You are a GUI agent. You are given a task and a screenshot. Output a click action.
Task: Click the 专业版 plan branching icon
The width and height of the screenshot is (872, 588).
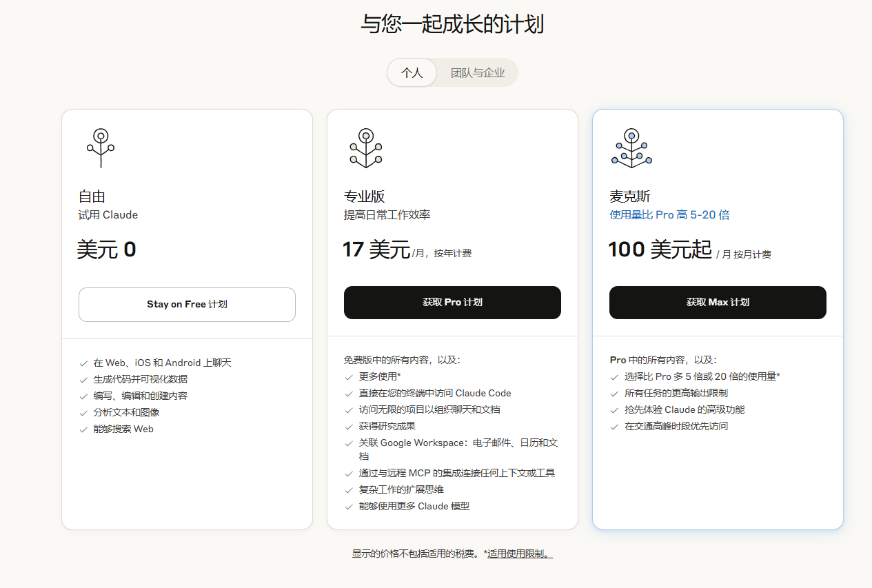coord(366,148)
